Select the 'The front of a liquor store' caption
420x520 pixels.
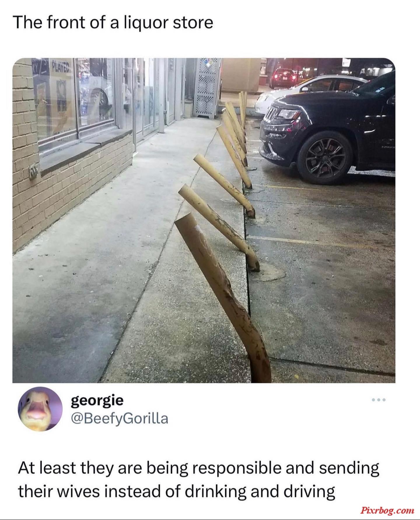(x=113, y=23)
